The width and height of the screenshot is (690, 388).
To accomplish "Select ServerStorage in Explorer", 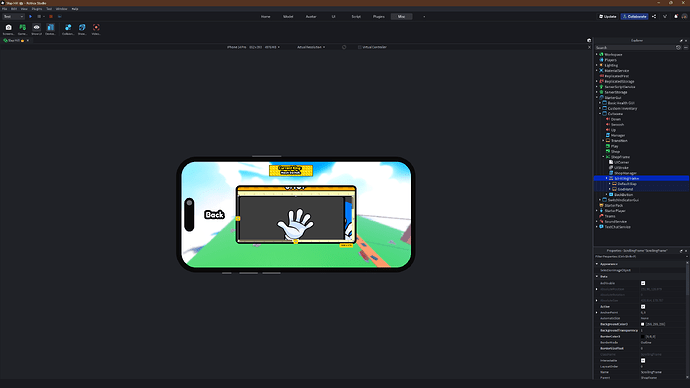I will point(616,92).
